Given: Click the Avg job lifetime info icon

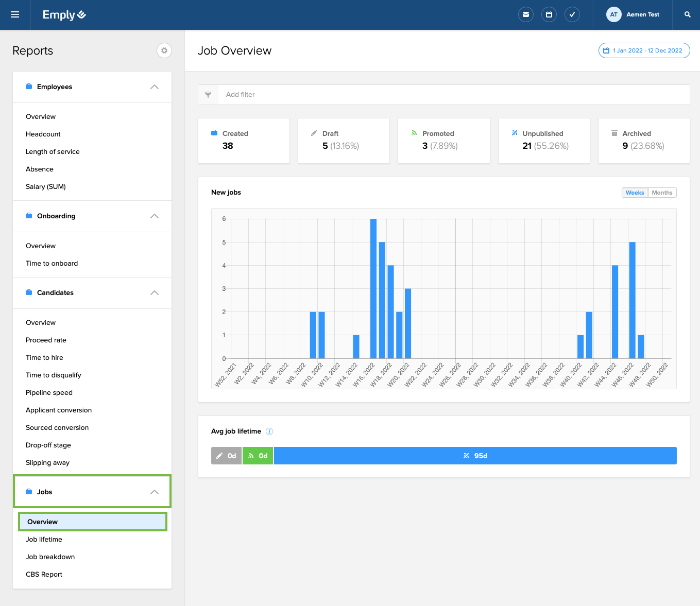Looking at the screenshot, I should coord(269,431).
